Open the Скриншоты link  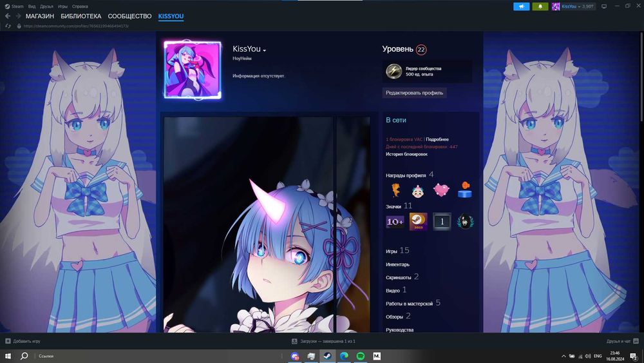tap(399, 277)
